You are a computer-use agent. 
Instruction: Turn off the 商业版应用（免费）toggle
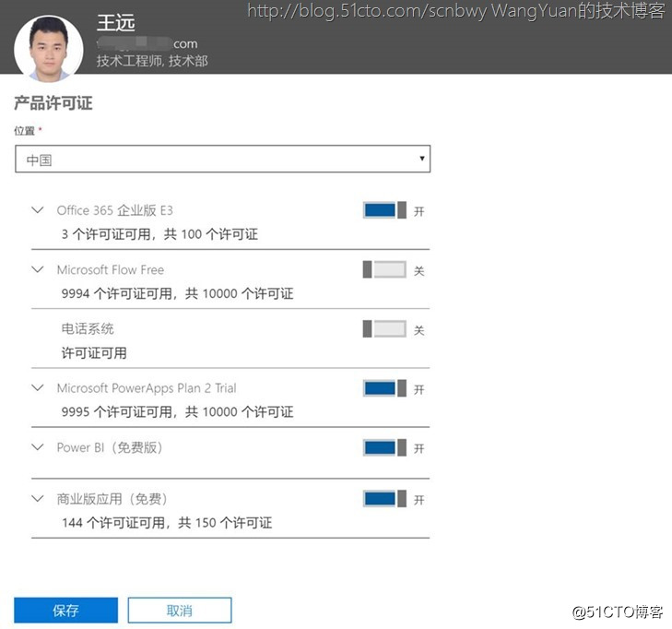(x=384, y=499)
